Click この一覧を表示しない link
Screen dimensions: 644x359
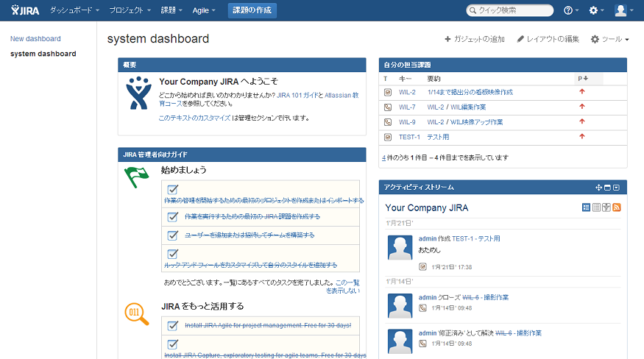(344, 287)
